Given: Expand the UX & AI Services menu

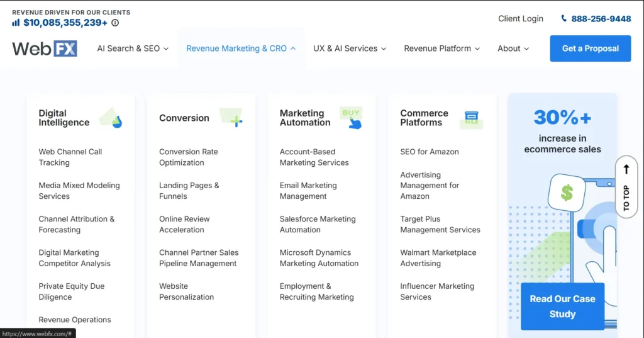Looking at the screenshot, I should (350, 48).
